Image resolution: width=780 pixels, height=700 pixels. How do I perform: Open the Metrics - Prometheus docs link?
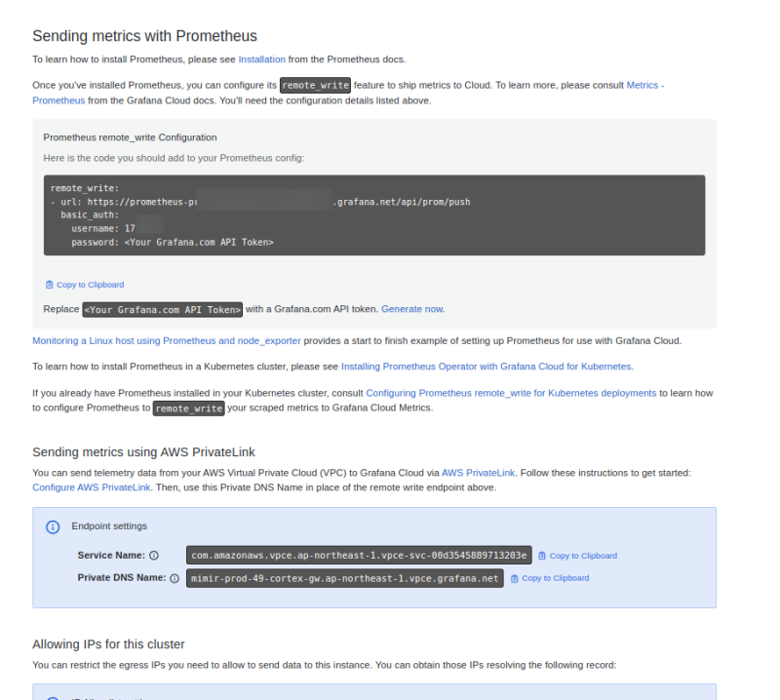644,86
